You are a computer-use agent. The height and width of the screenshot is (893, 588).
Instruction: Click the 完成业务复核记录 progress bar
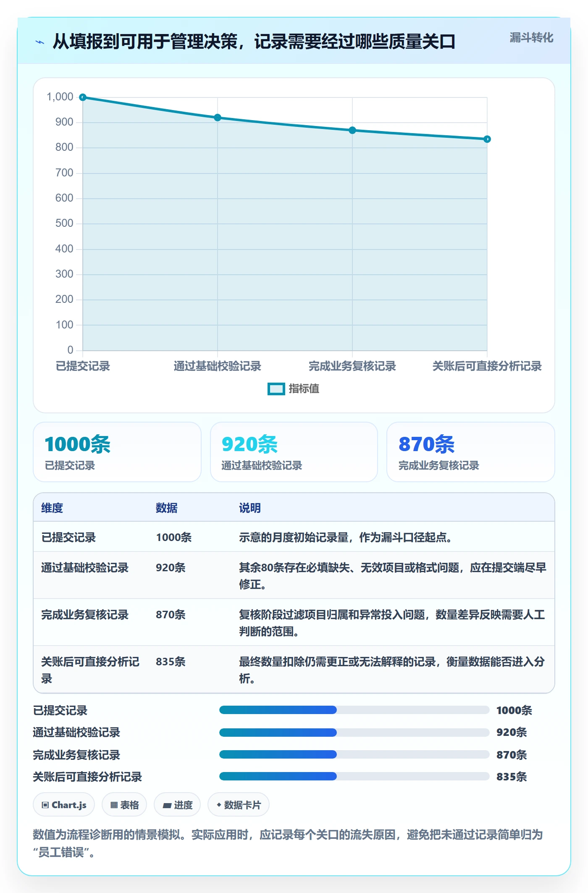tap(354, 754)
